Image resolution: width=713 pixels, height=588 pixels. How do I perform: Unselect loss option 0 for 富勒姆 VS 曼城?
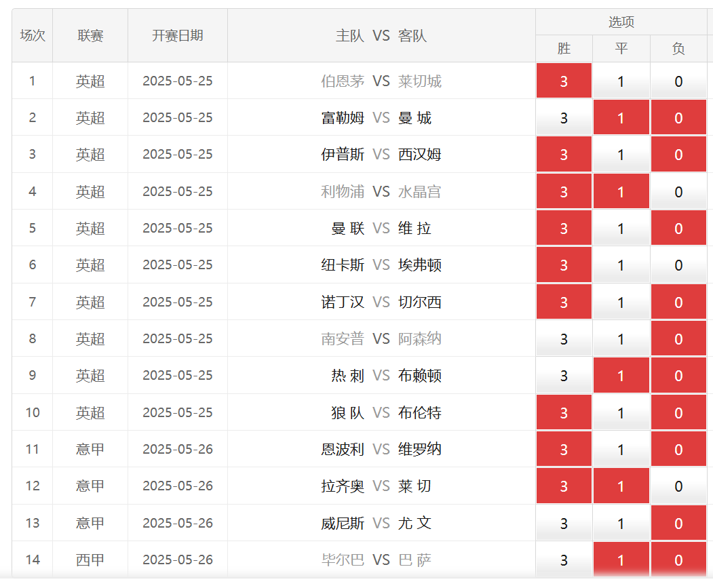point(678,118)
